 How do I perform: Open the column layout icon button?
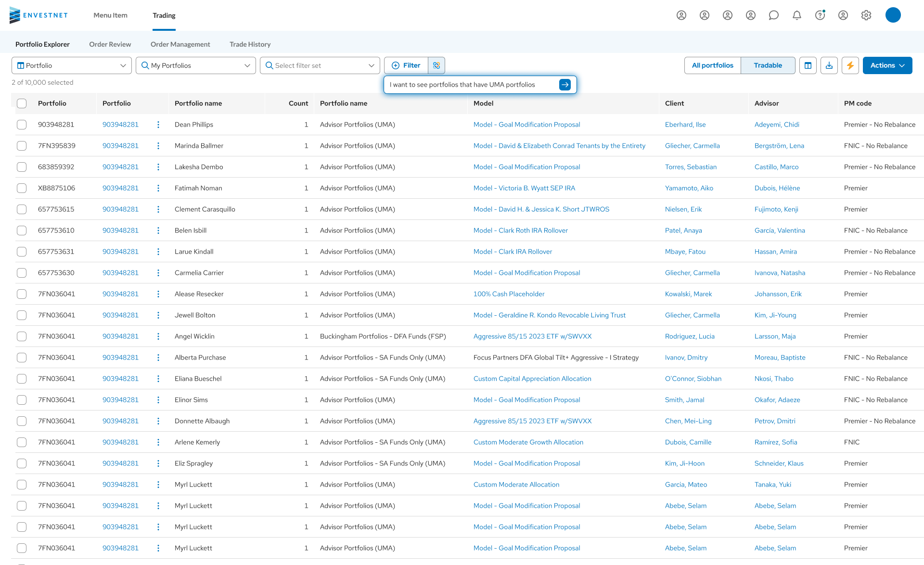click(x=808, y=65)
